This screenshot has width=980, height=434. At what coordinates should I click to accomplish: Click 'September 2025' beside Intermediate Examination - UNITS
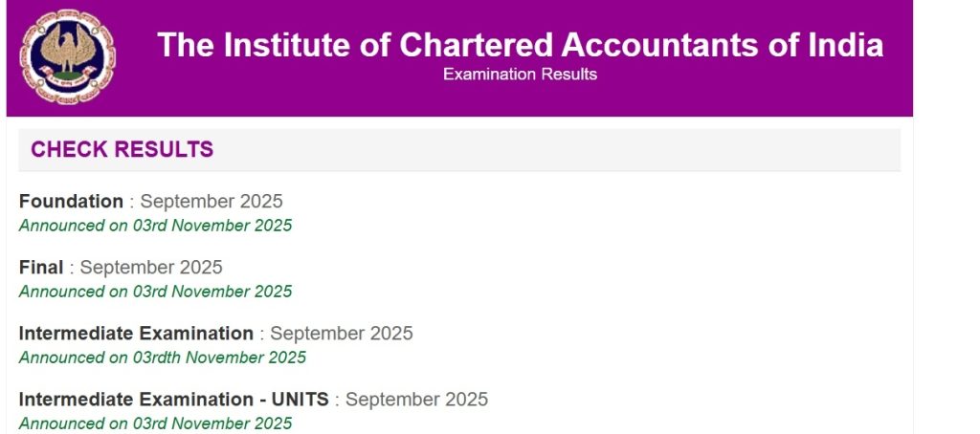click(x=416, y=400)
